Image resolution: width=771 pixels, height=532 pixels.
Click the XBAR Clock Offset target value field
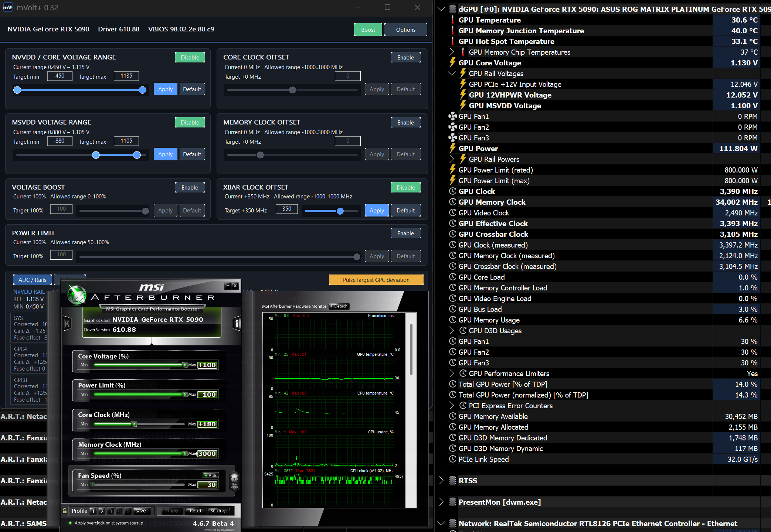287,209
